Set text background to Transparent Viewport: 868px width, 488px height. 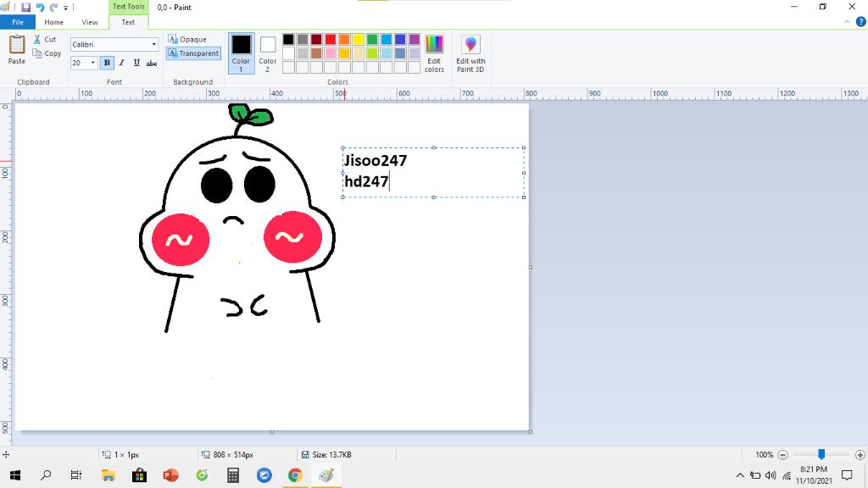[193, 53]
